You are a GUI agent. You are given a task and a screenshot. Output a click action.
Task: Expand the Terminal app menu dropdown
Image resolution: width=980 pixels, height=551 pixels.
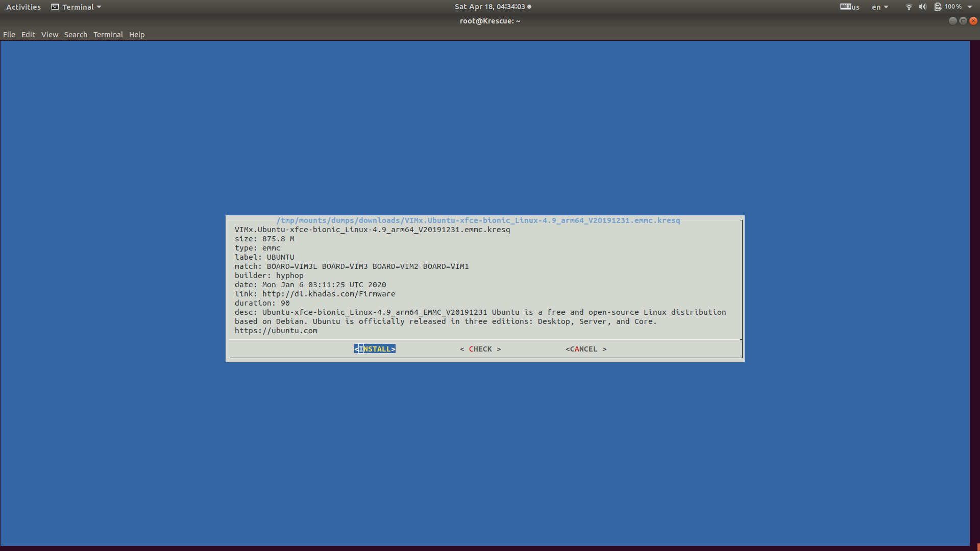pyautogui.click(x=77, y=7)
